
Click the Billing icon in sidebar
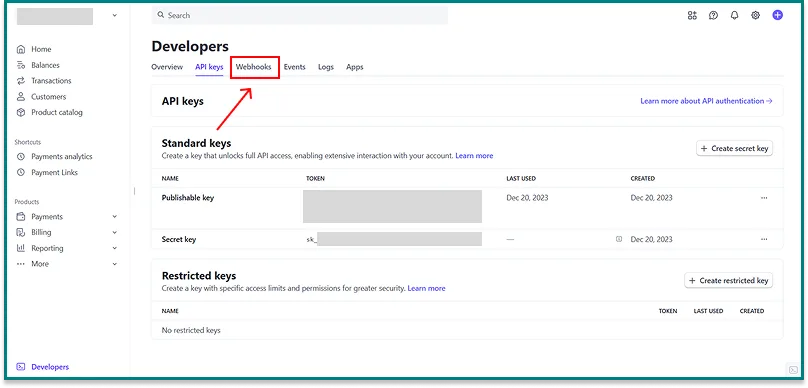[x=21, y=232]
